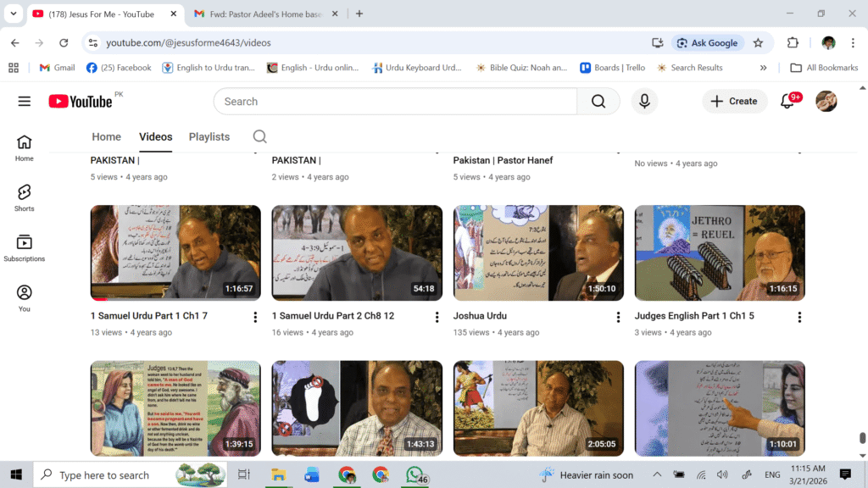Viewport: 868px width, 488px height.
Task: Click into the YouTube search field
Action: pyautogui.click(x=395, y=102)
